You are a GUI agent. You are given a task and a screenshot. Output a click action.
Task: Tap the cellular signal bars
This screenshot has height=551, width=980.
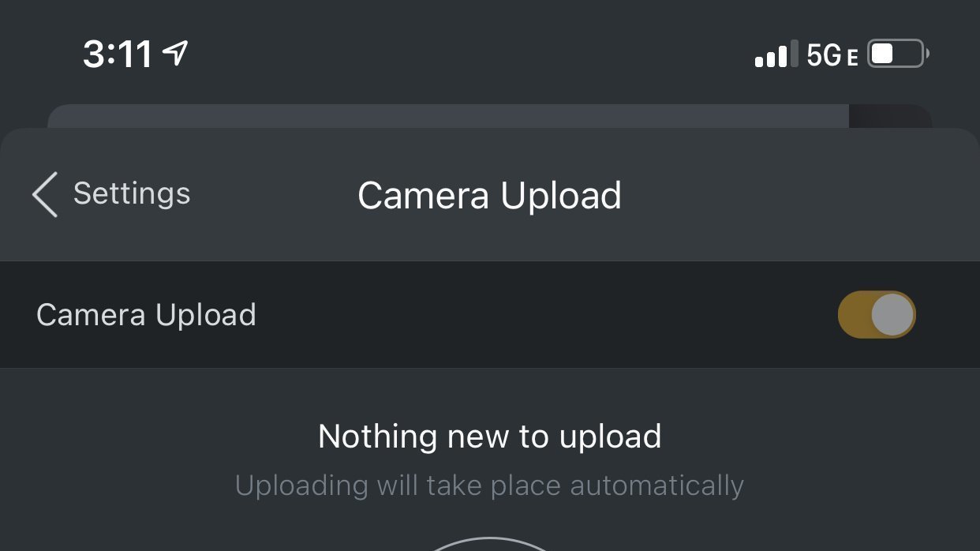(x=776, y=55)
